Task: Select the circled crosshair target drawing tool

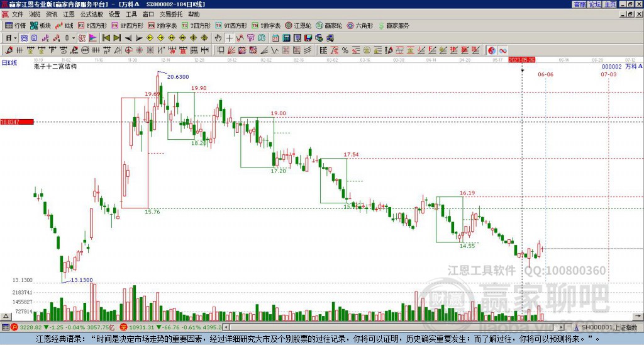Action: [128, 50]
